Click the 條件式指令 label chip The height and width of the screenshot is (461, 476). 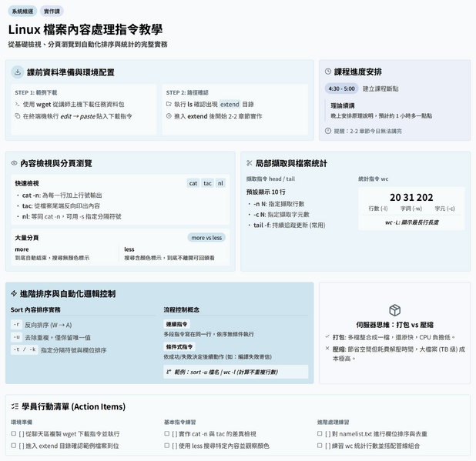pos(179,346)
